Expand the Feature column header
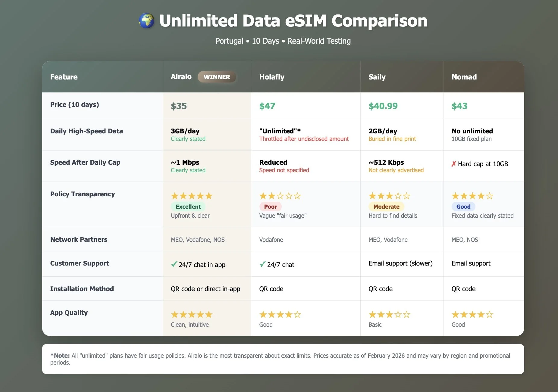558x392 pixels. 64,77
